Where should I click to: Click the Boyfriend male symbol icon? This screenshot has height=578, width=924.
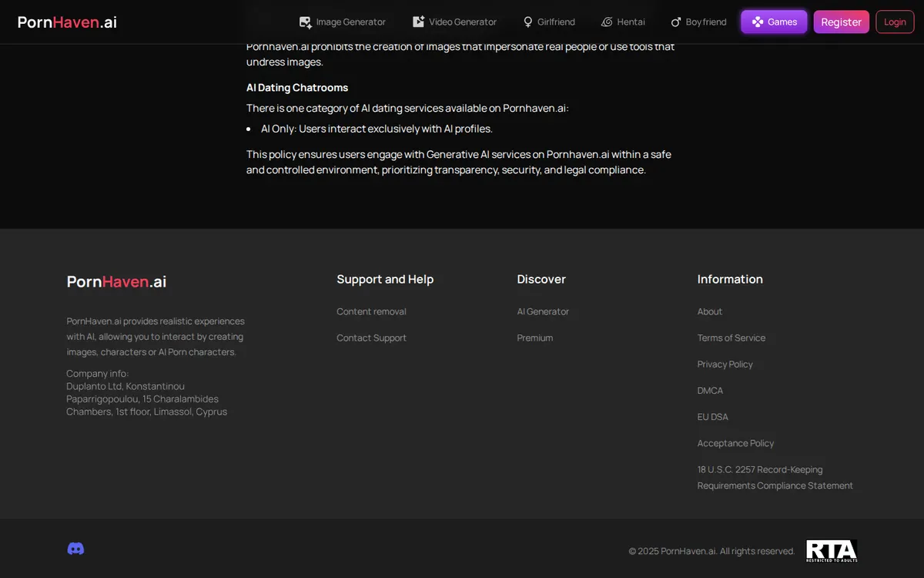(676, 22)
